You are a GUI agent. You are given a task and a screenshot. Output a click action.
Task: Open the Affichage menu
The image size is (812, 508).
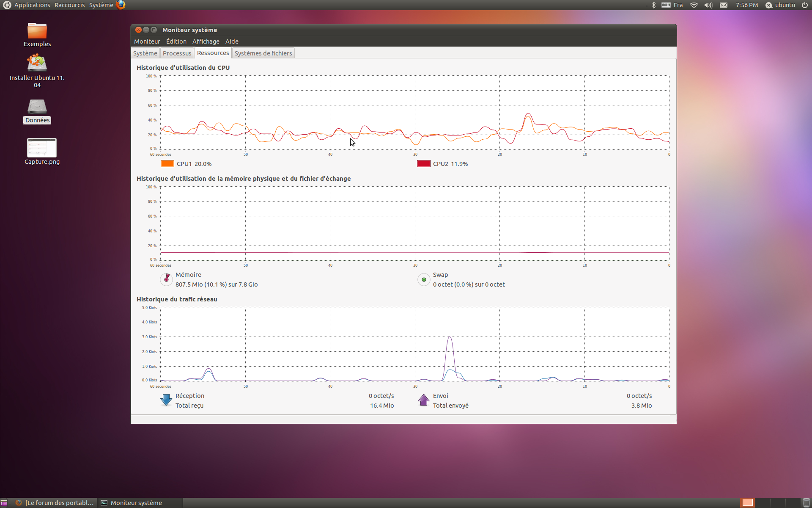206,41
